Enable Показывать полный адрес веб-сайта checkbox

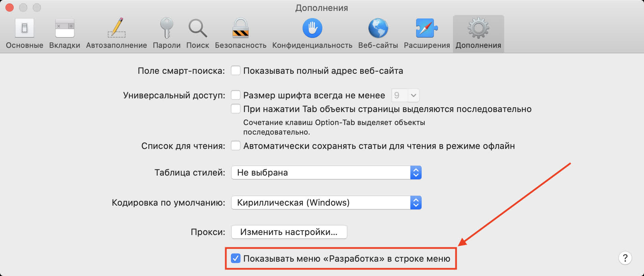pyautogui.click(x=236, y=70)
